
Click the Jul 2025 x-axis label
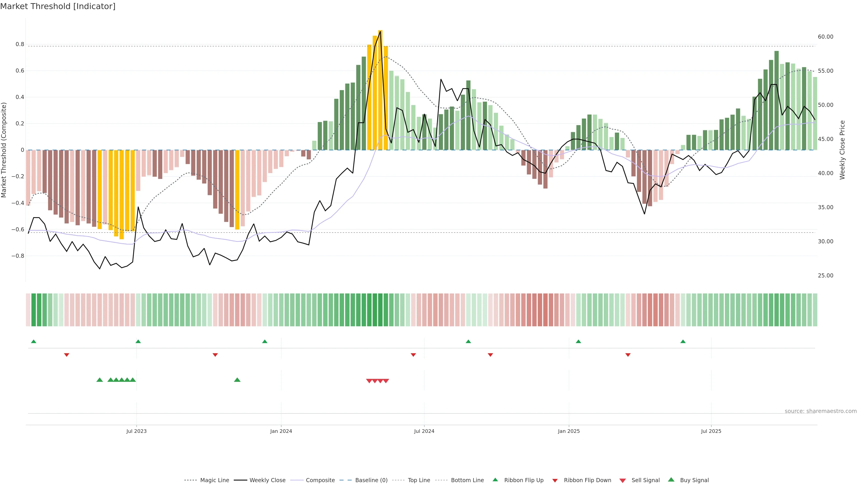pos(711,431)
